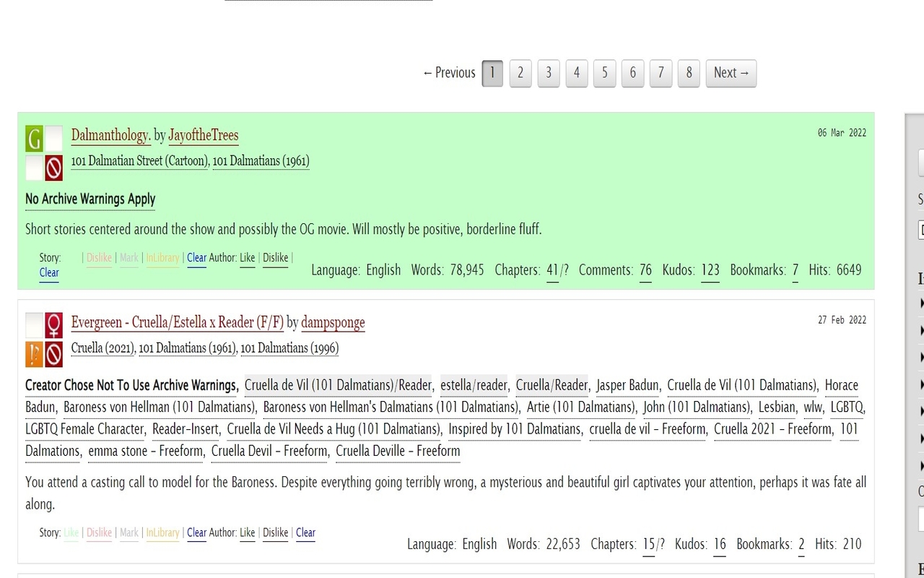Jump to page 4
Screen dimensions: 924x578
[x=577, y=73]
